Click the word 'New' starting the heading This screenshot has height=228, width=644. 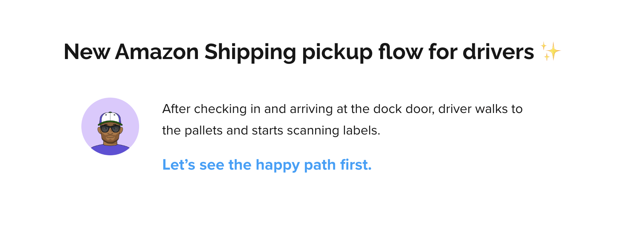tap(87, 52)
